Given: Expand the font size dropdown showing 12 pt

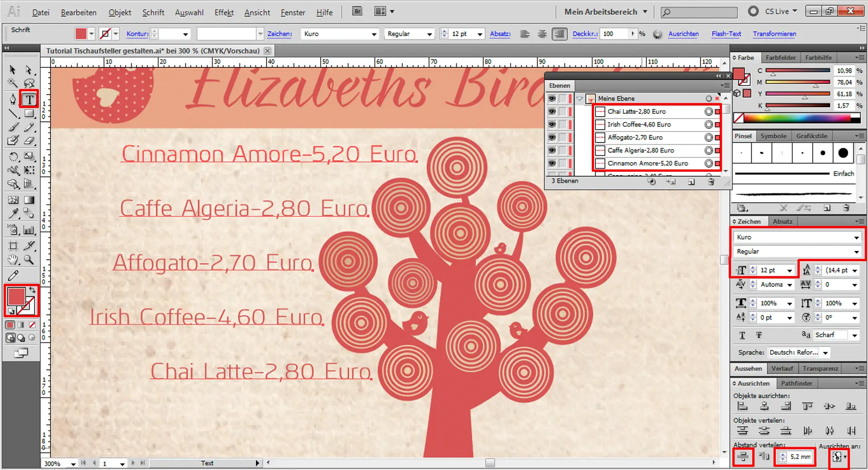Looking at the screenshot, I should pyautogui.click(x=789, y=270).
